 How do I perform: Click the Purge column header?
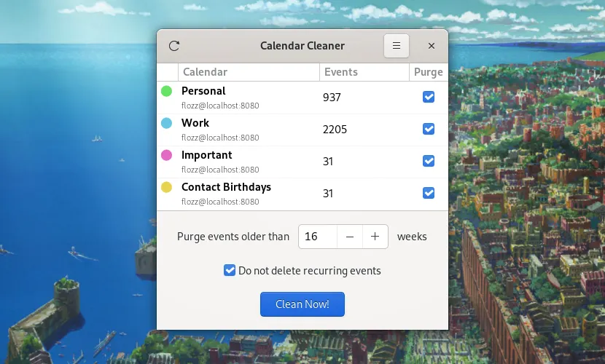[x=429, y=72]
